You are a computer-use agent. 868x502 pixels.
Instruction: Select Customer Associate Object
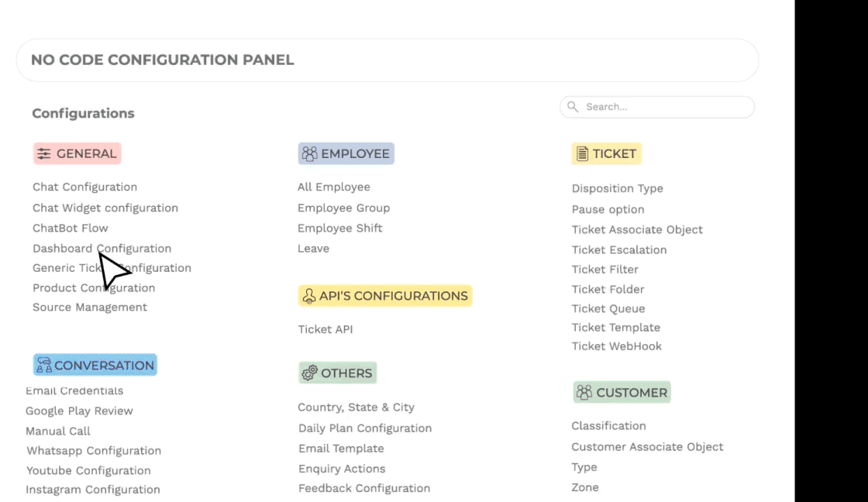pos(647,447)
